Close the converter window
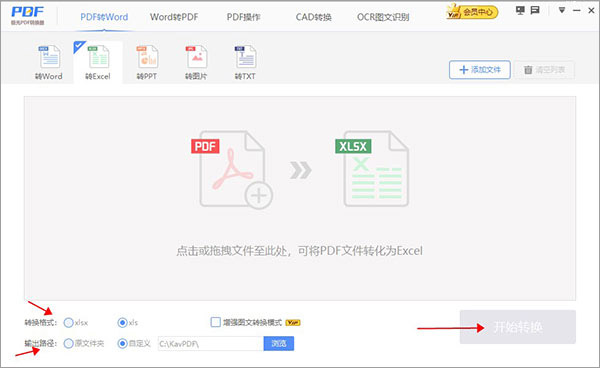The image size is (600, 368). (x=591, y=11)
